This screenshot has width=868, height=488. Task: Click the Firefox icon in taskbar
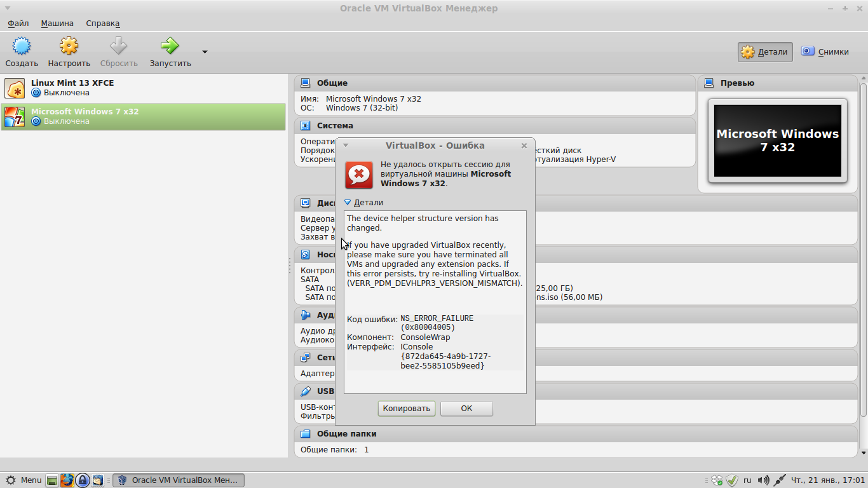point(67,480)
